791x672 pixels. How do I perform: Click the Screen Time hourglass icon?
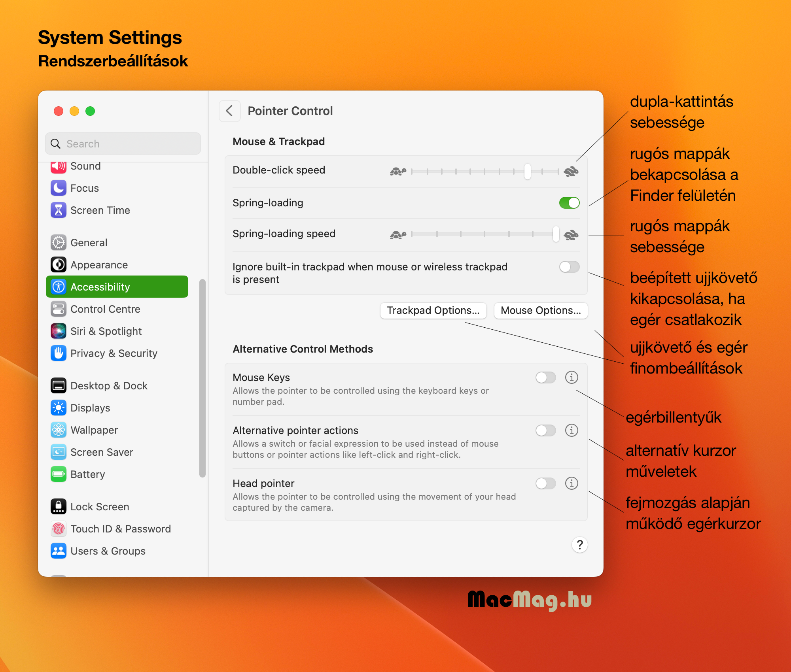(59, 210)
